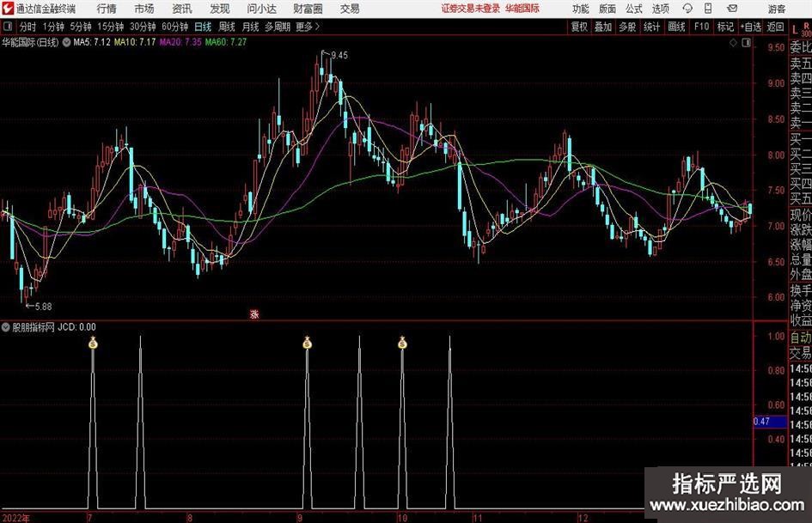Click the 复权 toolbar button
This screenshot has width=812, height=523.
click(579, 27)
